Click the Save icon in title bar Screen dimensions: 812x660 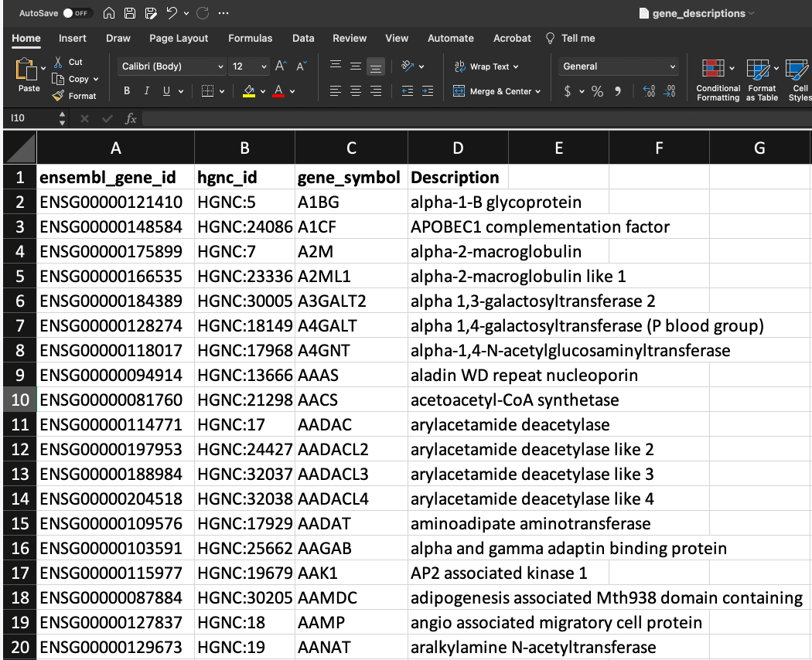pos(130,13)
